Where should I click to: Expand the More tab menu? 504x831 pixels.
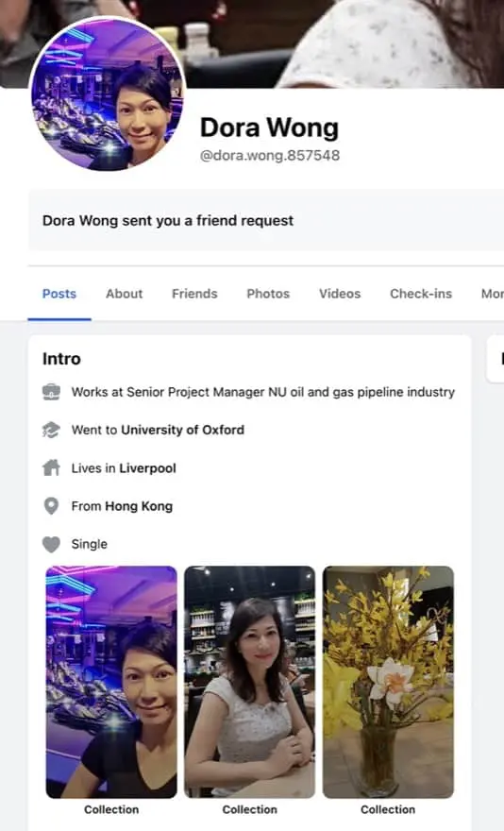[493, 294]
